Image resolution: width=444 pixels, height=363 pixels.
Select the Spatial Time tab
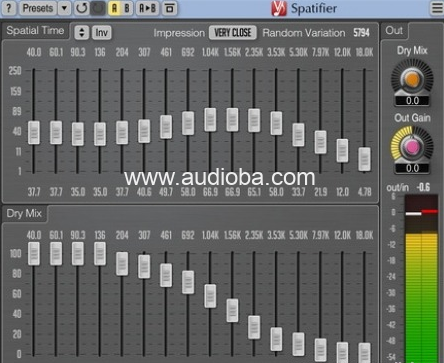pyautogui.click(x=35, y=31)
